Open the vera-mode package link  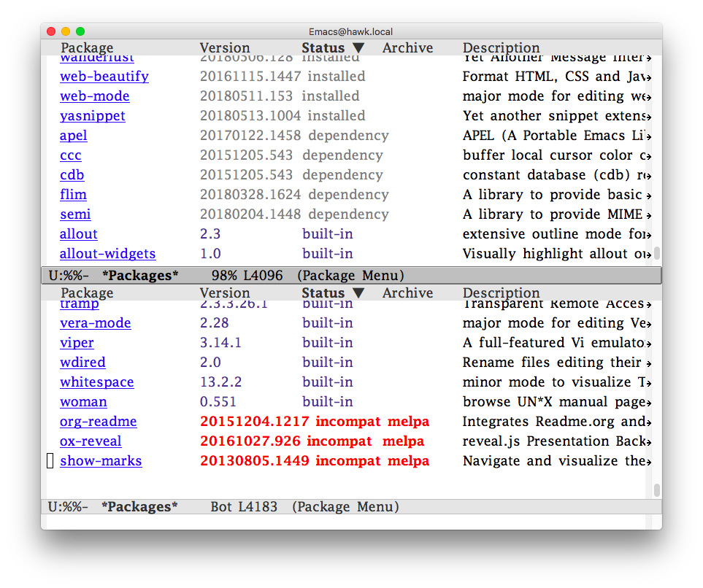96,322
